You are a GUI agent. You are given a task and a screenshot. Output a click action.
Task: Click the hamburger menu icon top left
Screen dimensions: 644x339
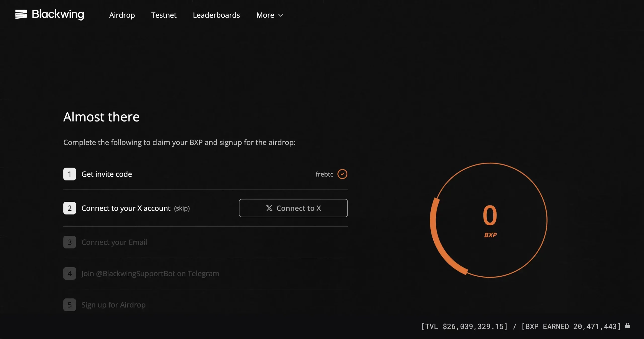click(x=20, y=14)
